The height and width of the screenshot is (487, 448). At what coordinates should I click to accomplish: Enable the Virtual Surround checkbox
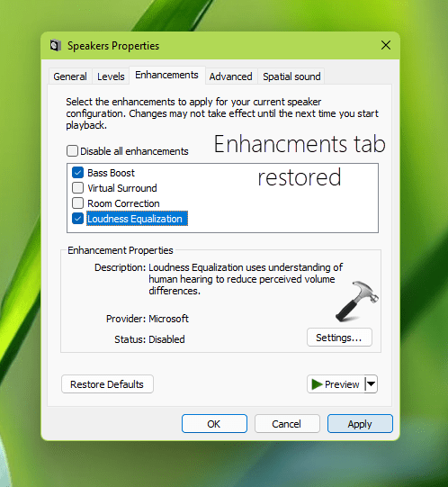click(77, 187)
